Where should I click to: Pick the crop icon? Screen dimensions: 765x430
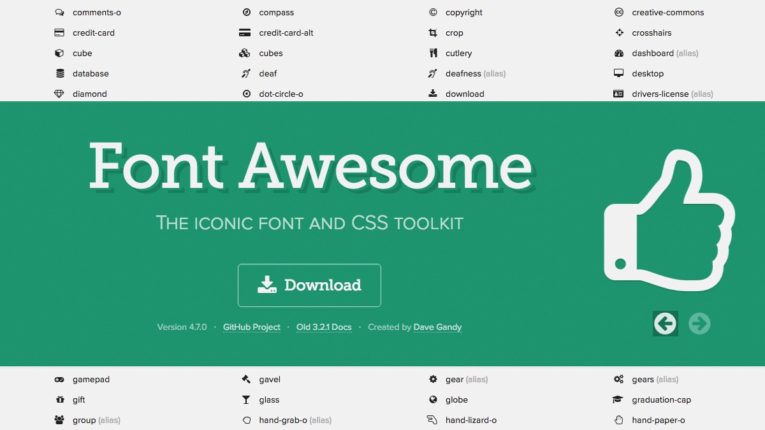pyautogui.click(x=433, y=33)
